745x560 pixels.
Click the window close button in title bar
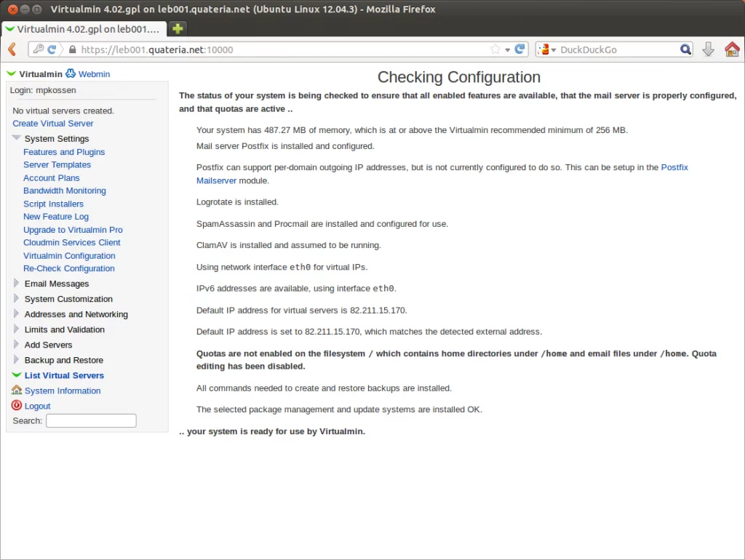point(13,9)
